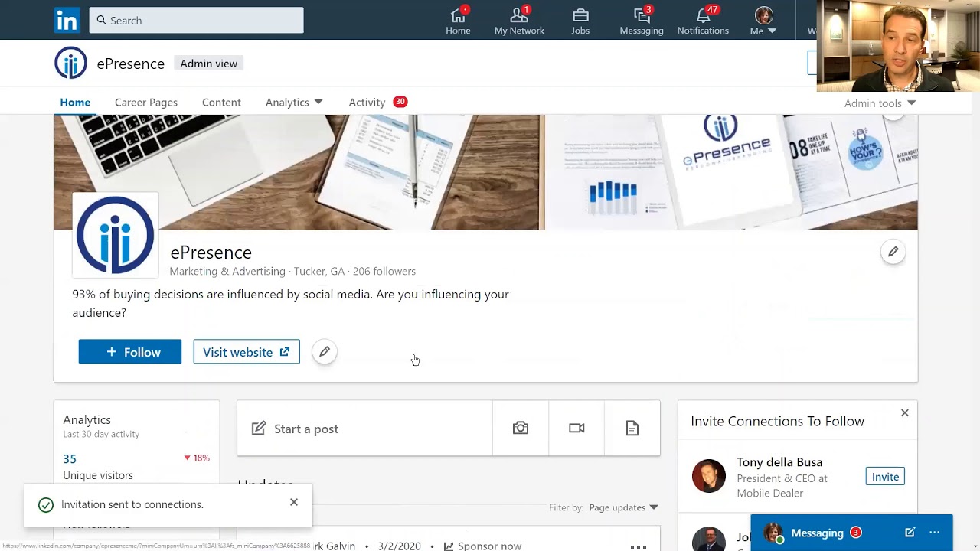Screen dimensions: 980x551
Task: Expand the Admin tools dropdown
Action: (x=880, y=103)
